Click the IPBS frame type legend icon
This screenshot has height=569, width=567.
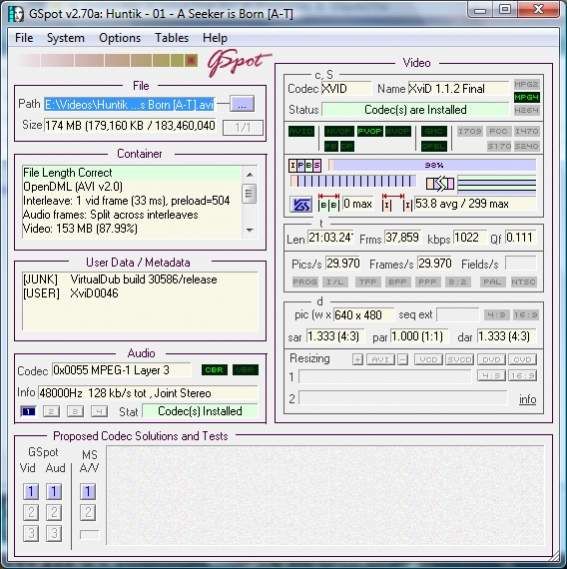[x=305, y=165]
